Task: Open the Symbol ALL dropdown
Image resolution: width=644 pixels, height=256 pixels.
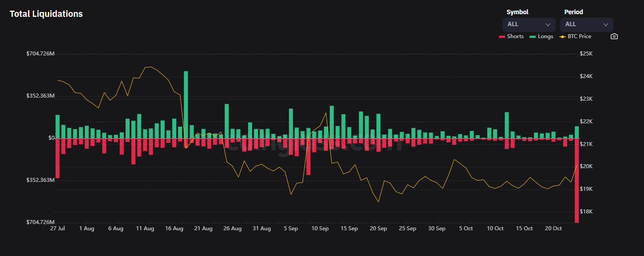Action: click(528, 24)
